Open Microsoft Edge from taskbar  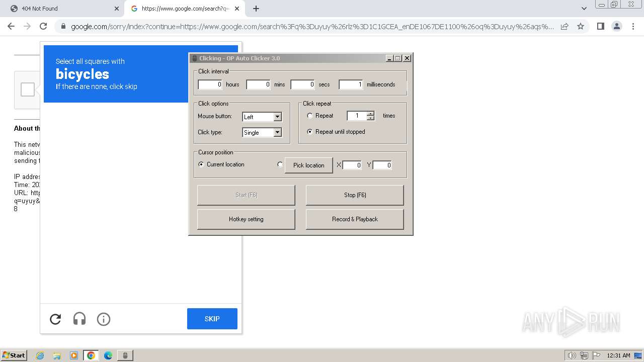[x=108, y=355]
